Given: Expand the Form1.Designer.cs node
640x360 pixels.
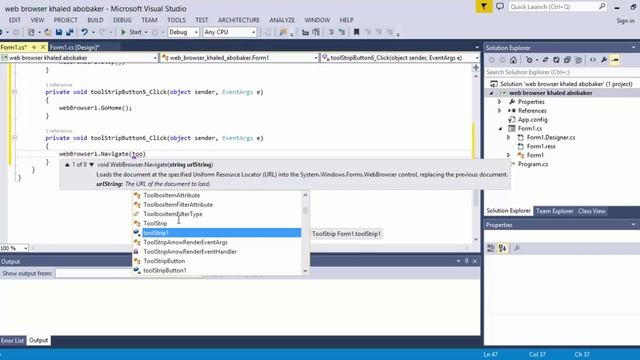Looking at the screenshot, I should (509, 138).
